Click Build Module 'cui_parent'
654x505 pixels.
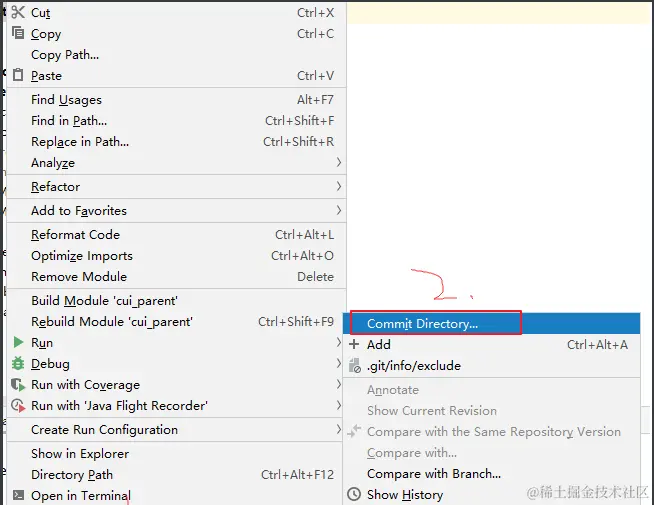104,301
